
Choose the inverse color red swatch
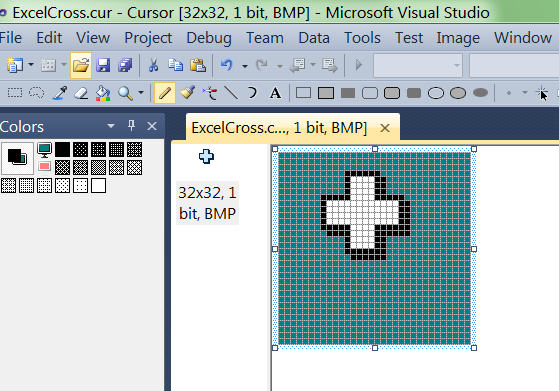45,166
